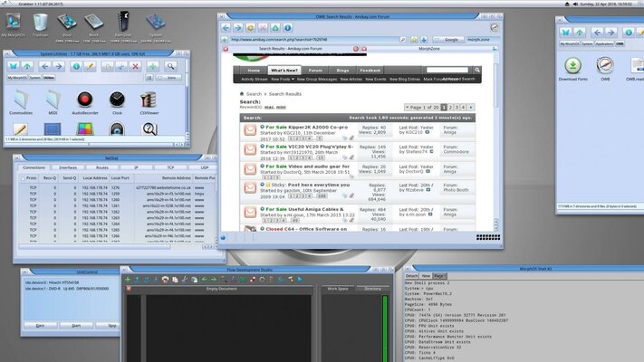Open the Blogs tab on Amibay navigation
This screenshot has width=644, height=362.
tap(342, 71)
